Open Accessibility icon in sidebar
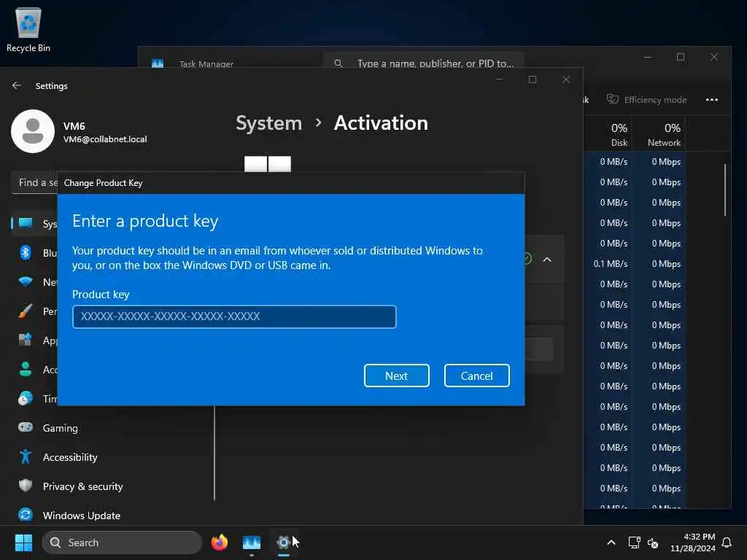 pyautogui.click(x=26, y=456)
